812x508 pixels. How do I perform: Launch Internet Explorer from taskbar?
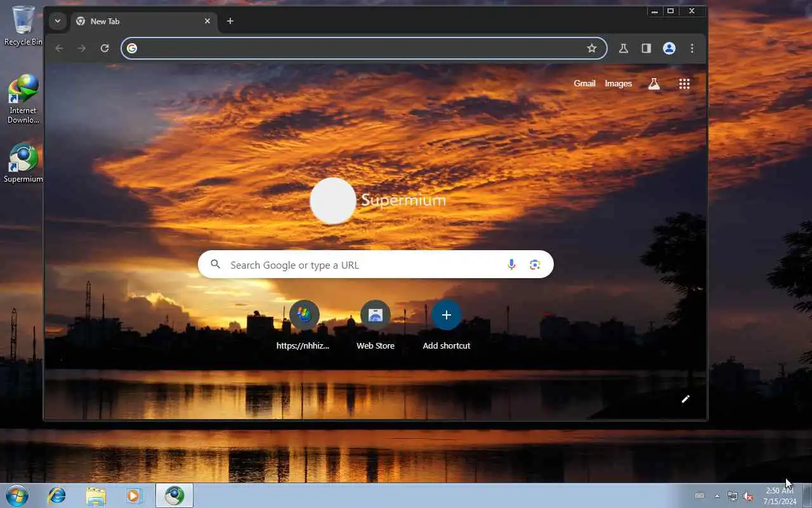(x=57, y=495)
